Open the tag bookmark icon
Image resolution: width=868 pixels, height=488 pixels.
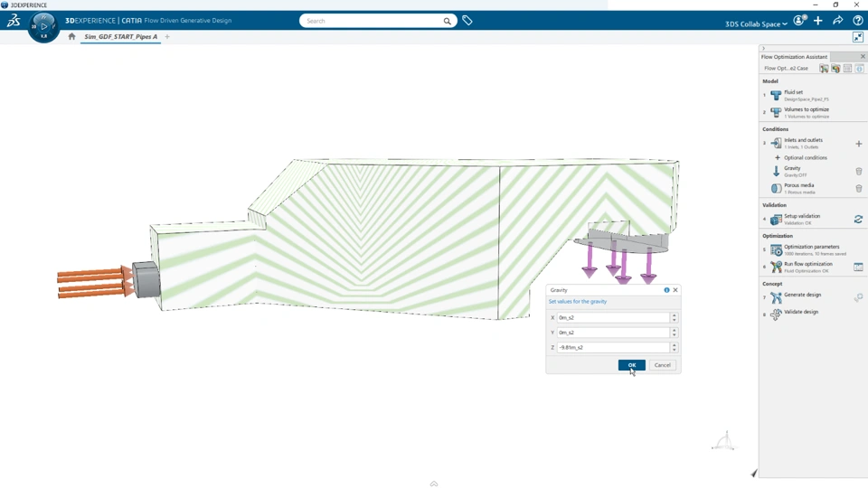pos(467,21)
